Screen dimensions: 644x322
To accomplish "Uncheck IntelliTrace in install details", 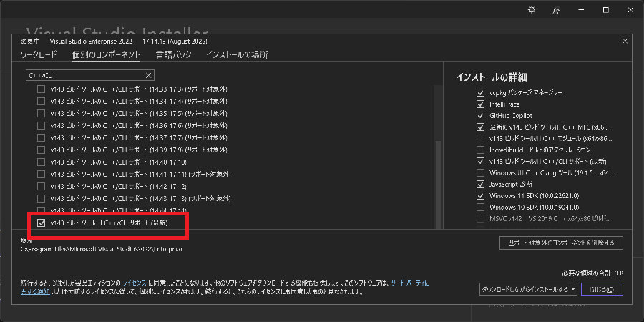I will tap(480, 104).
